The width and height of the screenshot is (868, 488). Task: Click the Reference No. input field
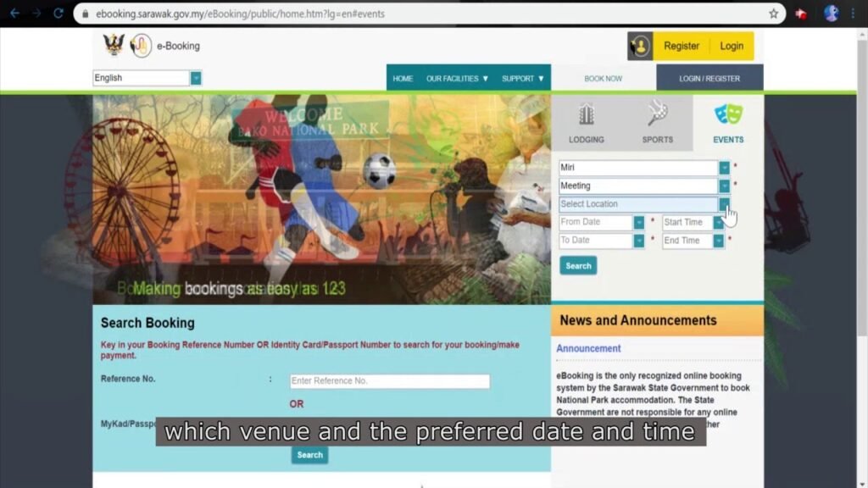click(x=390, y=381)
